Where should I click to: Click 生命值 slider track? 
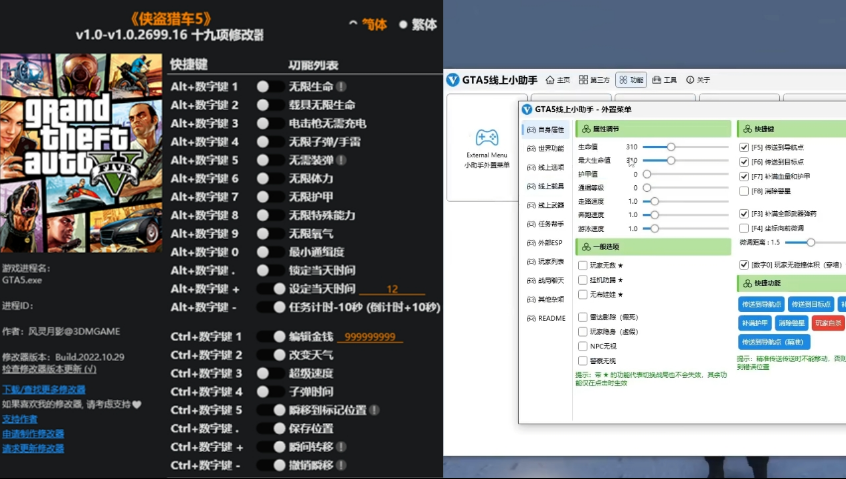pyautogui.click(x=685, y=147)
